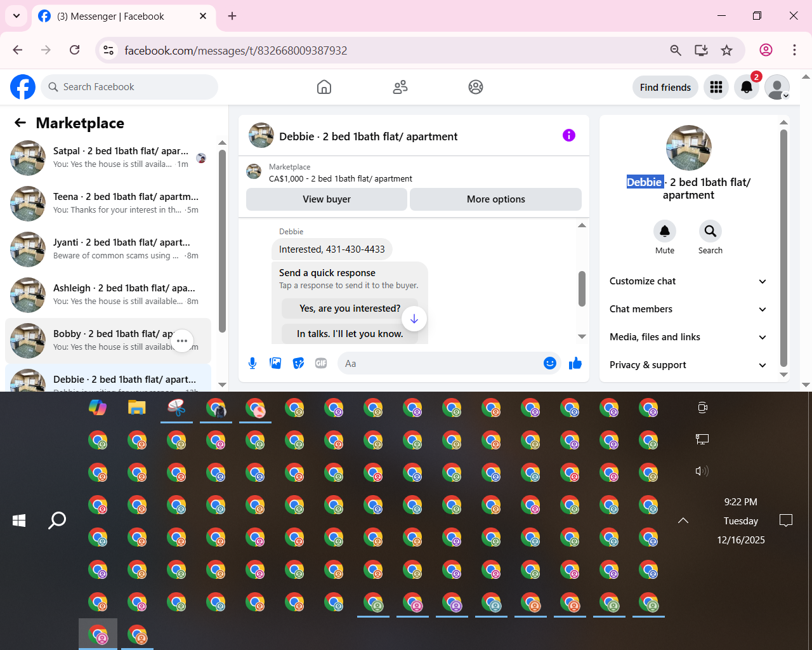Go back from Marketplace chats list
Screen dimensions: 812x650
pyautogui.click(x=20, y=123)
